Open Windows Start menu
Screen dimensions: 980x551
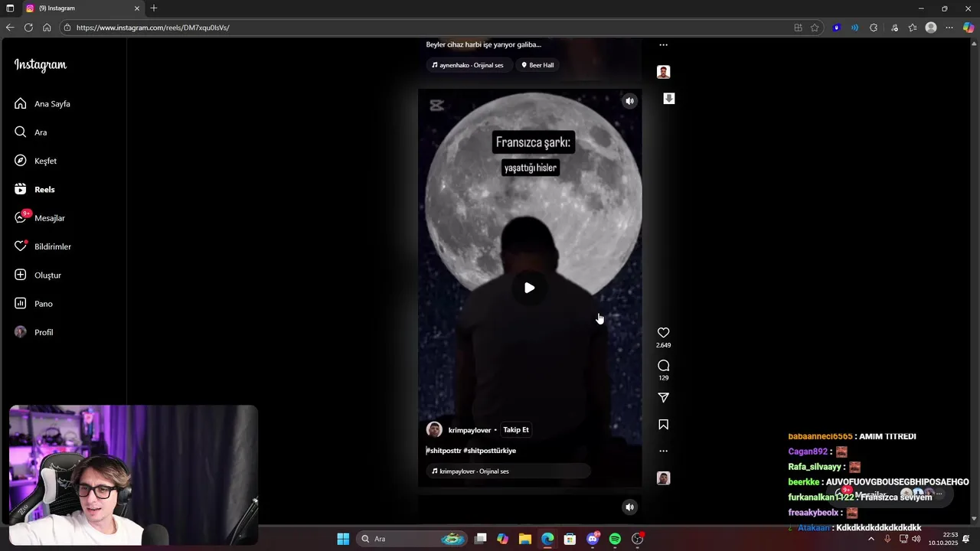point(343,539)
